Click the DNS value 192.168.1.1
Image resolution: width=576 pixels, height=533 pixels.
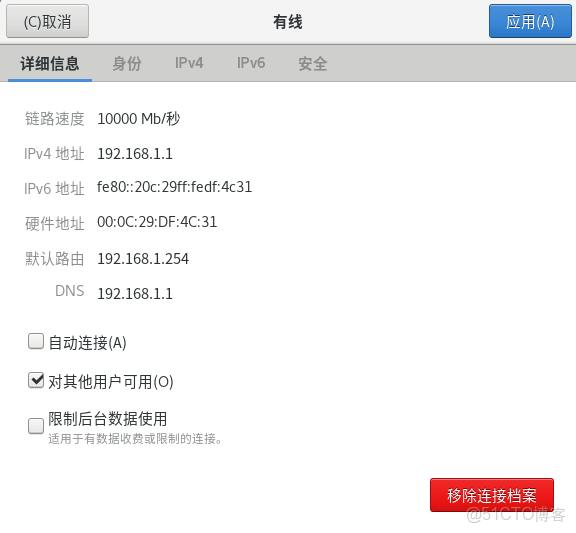(x=135, y=294)
